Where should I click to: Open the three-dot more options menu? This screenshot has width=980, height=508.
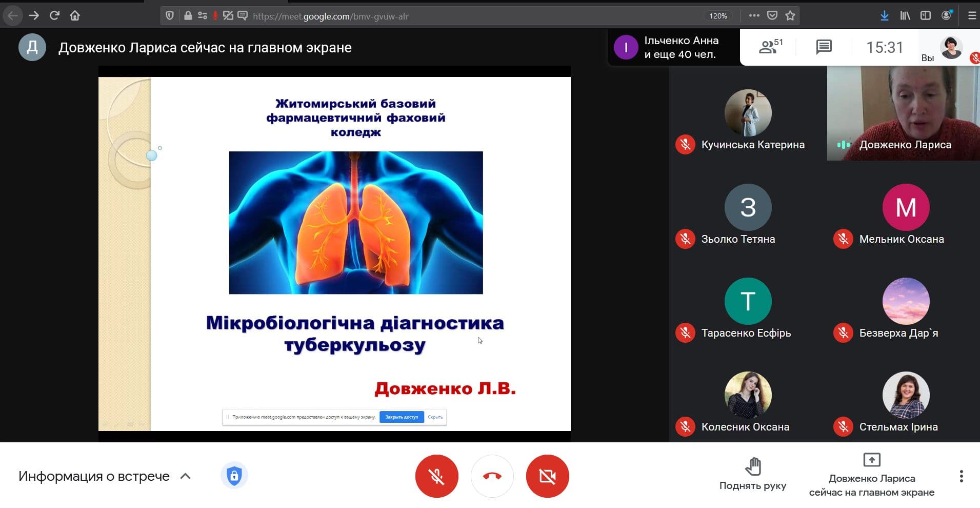(x=961, y=476)
